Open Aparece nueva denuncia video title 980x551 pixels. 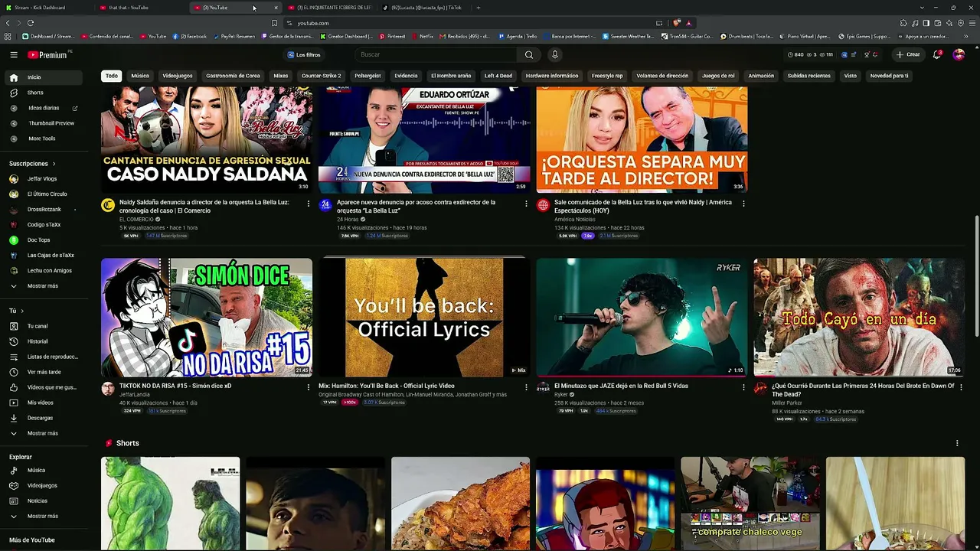click(x=416, y=207)
